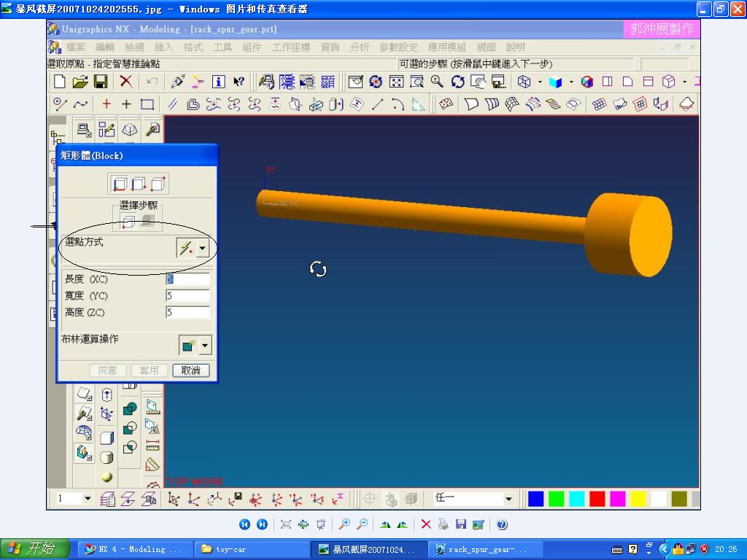This screenshot has width=747, height=560.
Task: Open the 分析 Analysis menu
Action: coord(360,47)
